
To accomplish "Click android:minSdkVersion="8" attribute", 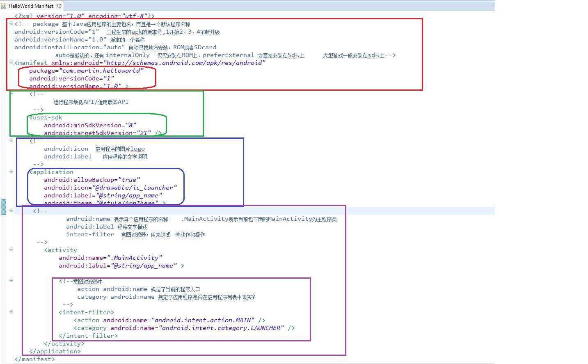I will [90, 125].
